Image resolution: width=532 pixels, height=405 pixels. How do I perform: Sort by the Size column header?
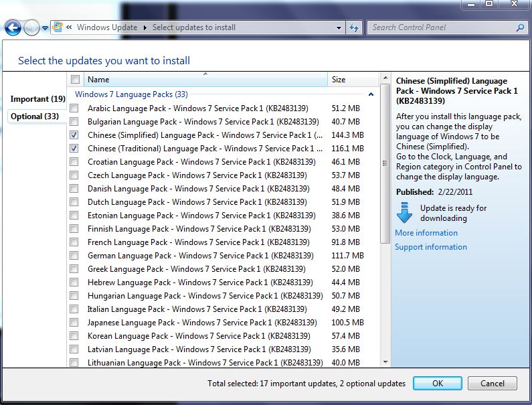pyautogui.click(x=353, y=80)
